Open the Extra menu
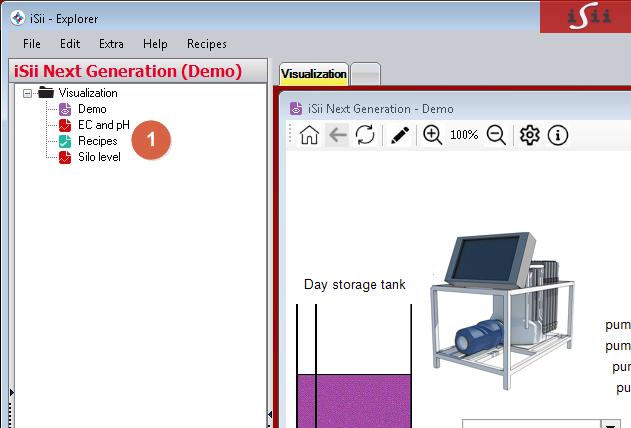The image size is (631, 428). coord(111,44)
